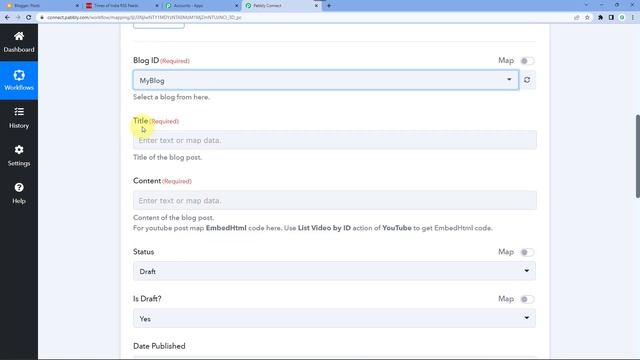Open the Dashboard from the sidebar
The width and height of the screenshot is (640, 360).
point(19,42)
